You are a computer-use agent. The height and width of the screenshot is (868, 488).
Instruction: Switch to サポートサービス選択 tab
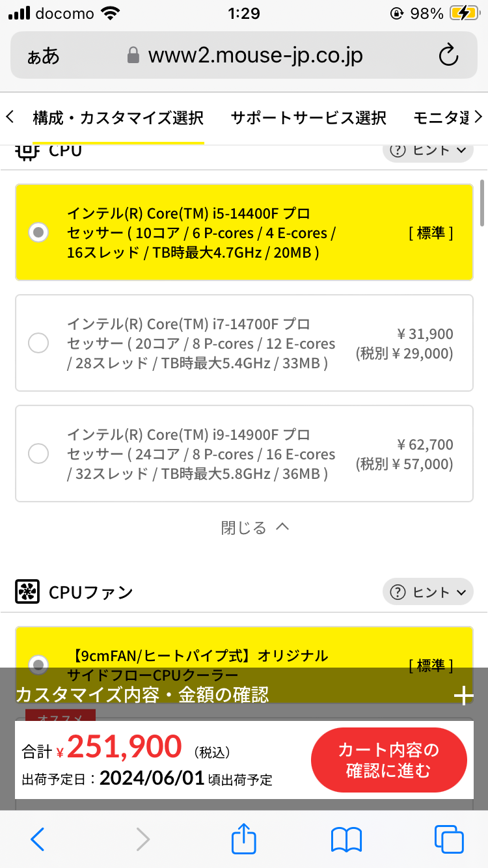(308, 118)
